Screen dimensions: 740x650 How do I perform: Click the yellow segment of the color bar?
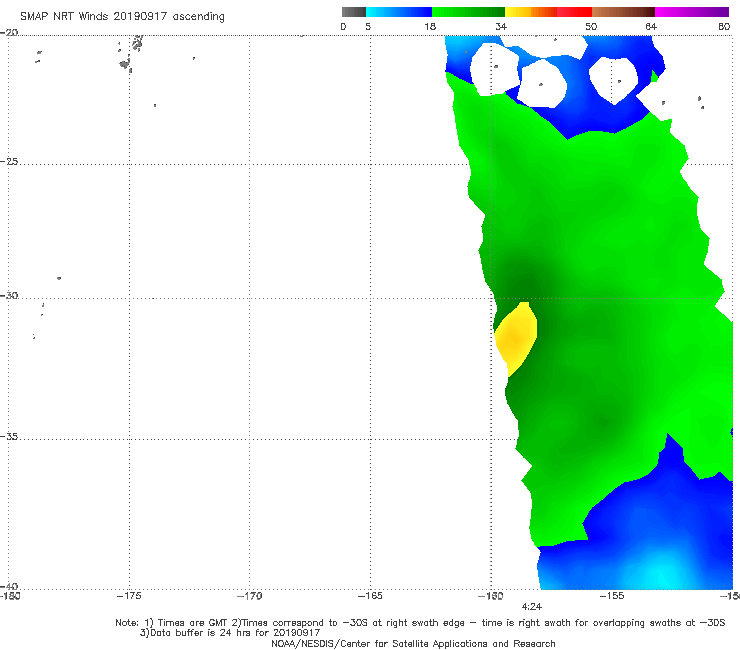coord(518,12)
